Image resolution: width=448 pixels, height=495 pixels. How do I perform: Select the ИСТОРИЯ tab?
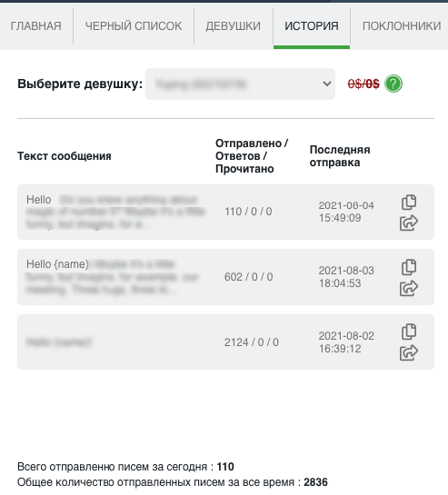click(312, 26)
